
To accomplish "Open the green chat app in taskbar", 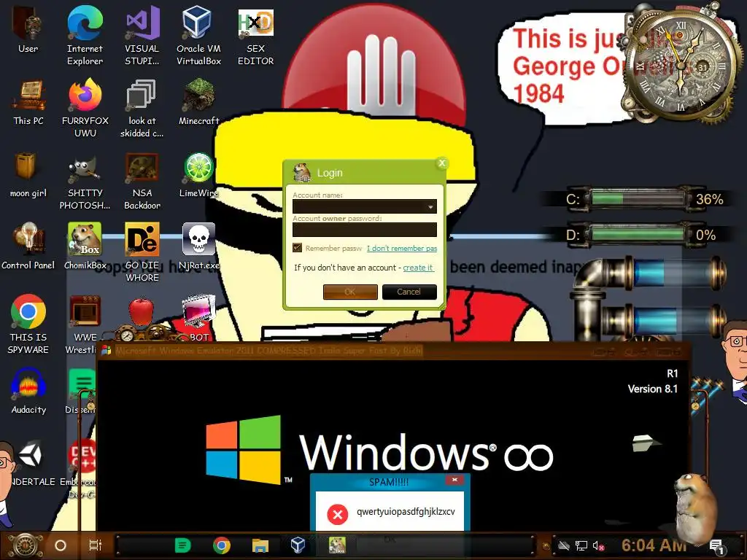I will (x=182, y=545).
